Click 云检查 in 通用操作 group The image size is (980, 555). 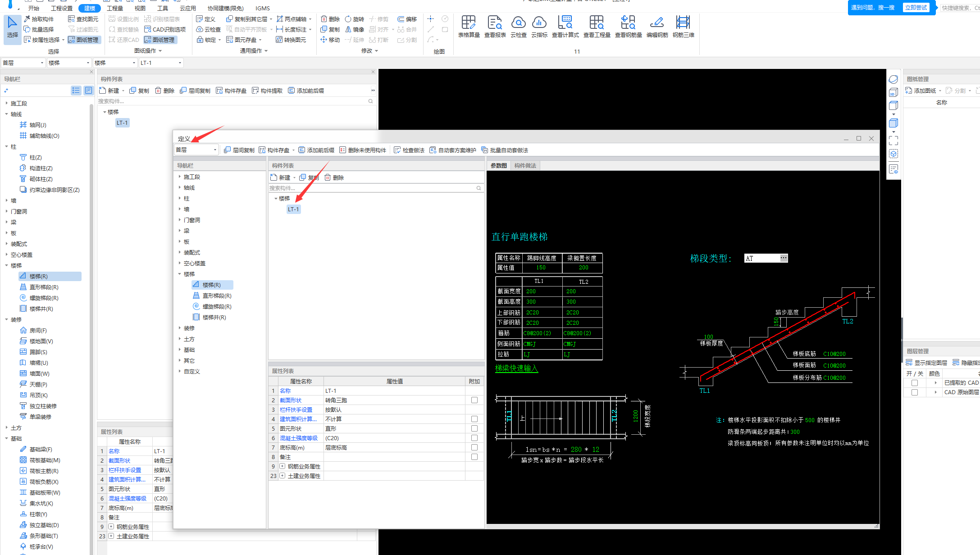pyautogui.click(x=209, y=29)
